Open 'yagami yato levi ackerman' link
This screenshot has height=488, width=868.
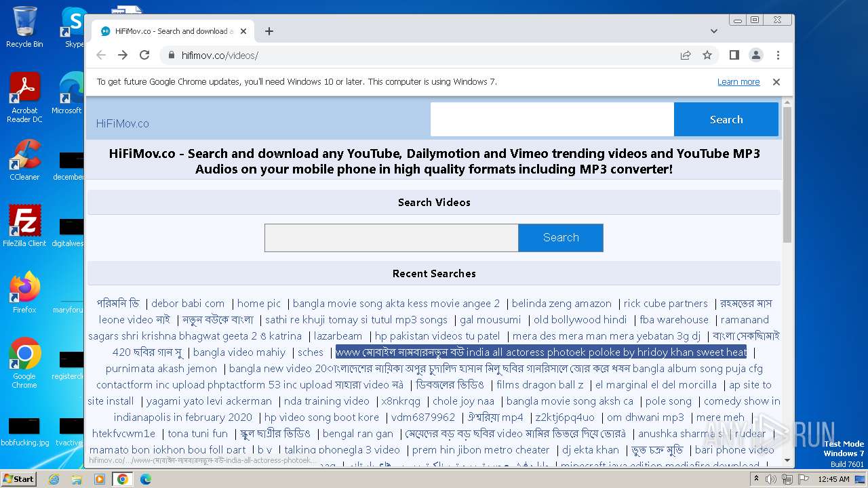[209, 401]
